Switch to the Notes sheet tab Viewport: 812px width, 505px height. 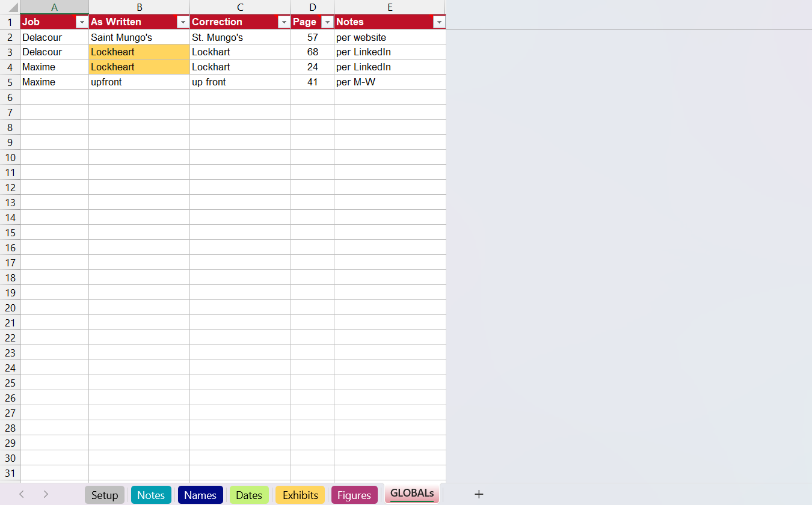[151, 495]
